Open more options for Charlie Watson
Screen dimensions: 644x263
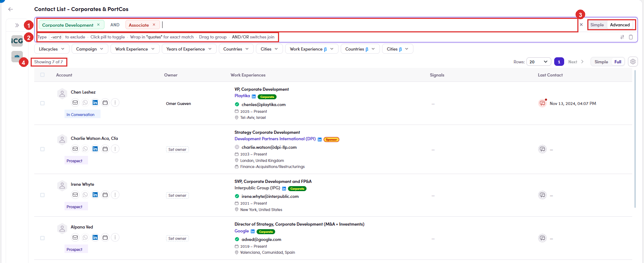[115, 149]
